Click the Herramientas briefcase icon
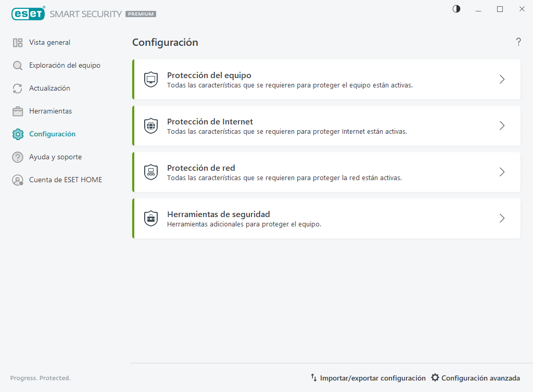The height and width of the screenshot is (392, 533). click(x=18, y=111)
